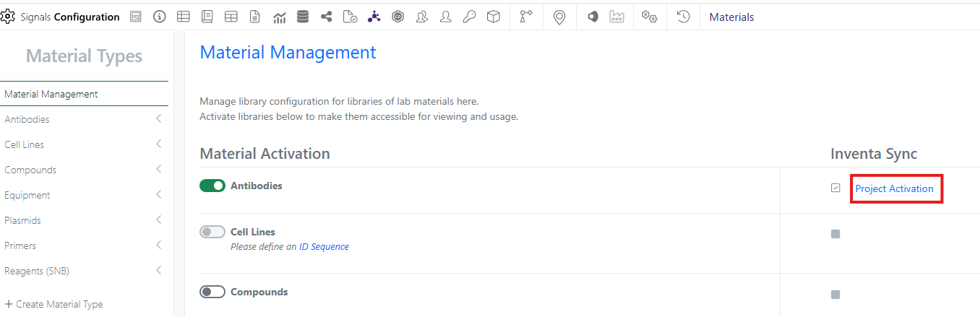Open the document page icon
980x317 pixels.
[x=254, y=17]
